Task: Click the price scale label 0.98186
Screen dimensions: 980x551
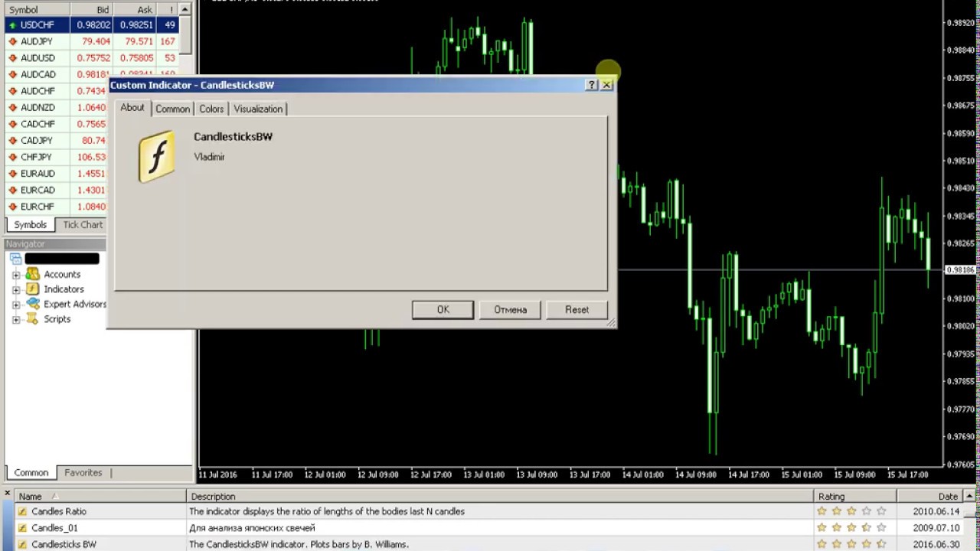Action: point(960,270)
